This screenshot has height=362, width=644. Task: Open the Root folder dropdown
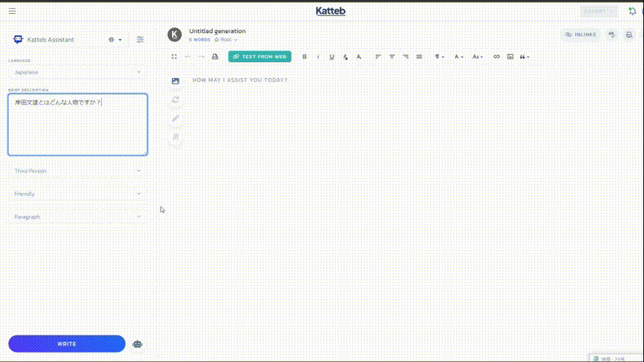click(226, 40)
